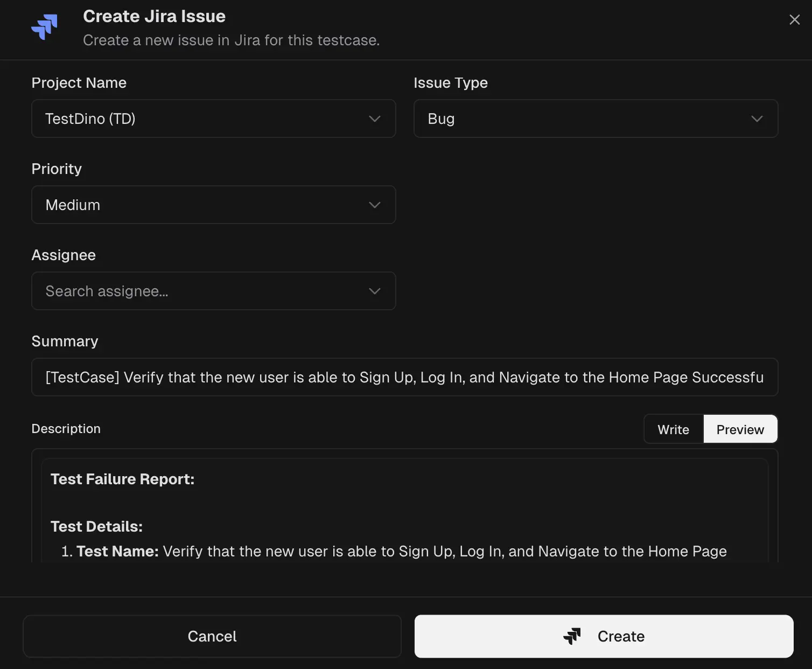Click the Cancel button
This screenshot has height=669, width=812.
(212, 636)
